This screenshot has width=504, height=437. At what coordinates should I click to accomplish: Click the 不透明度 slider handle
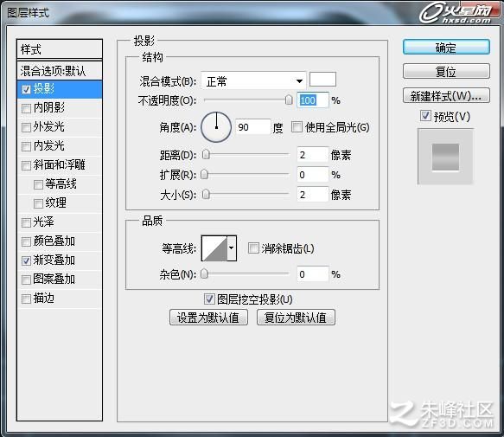pos(289,100)
